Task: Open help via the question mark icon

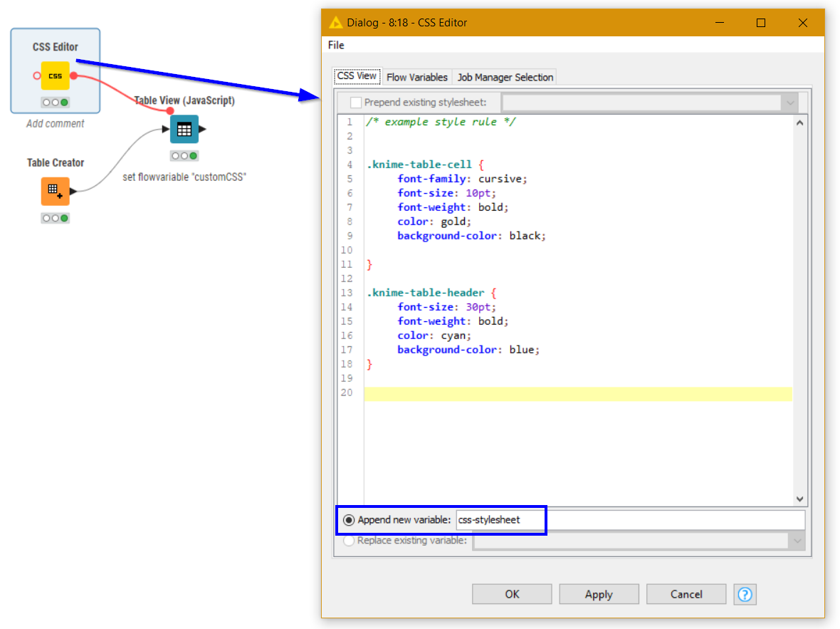Action: click(745, 594)
